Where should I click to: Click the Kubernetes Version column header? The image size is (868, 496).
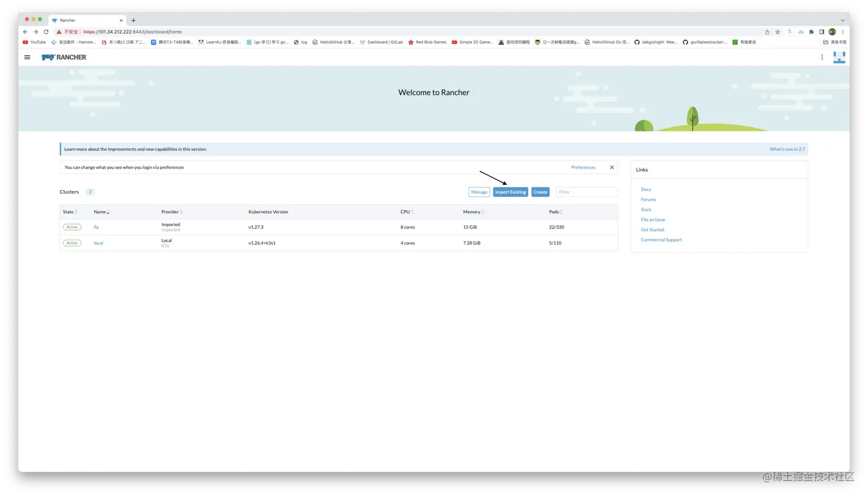268,212
